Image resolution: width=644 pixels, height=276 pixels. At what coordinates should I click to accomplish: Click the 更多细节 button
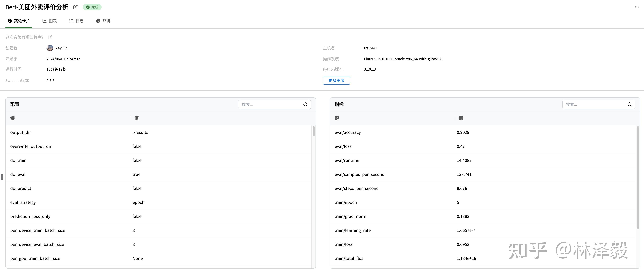pos(336,81)
